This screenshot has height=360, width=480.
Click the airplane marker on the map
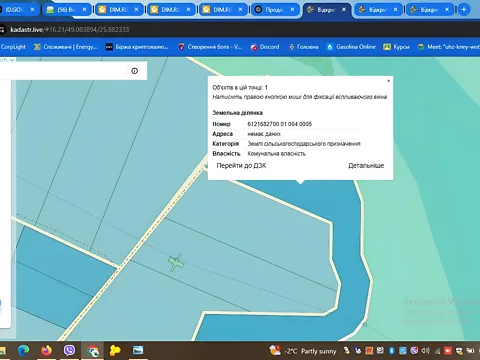[x=176, y=263]
